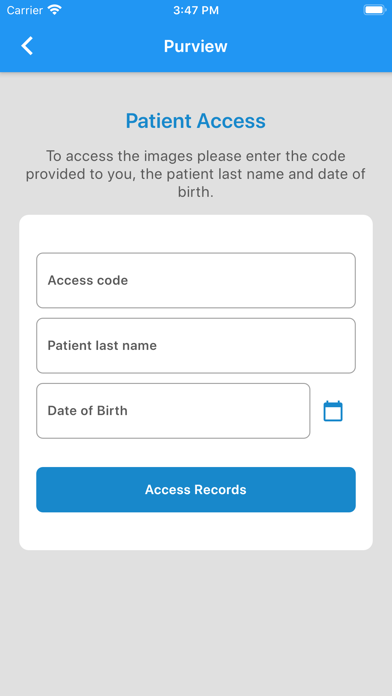Image resolution: width=392 pixels, height=696 pixels.
Task: Tap the instruction paragraph about code
Action: [196, 174]
